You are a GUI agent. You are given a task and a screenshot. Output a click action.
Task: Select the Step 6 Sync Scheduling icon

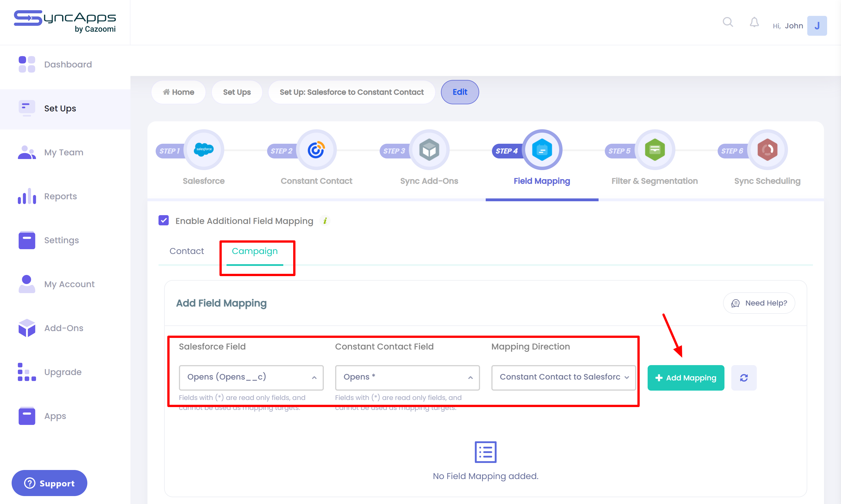pos(767,150)
